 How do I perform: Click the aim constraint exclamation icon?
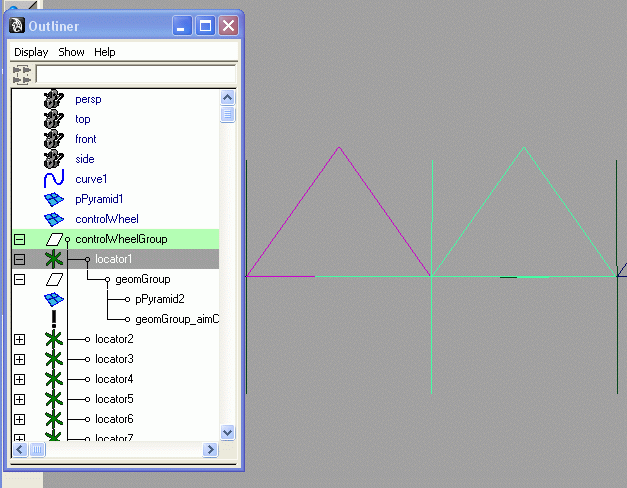tap(54, 319)
